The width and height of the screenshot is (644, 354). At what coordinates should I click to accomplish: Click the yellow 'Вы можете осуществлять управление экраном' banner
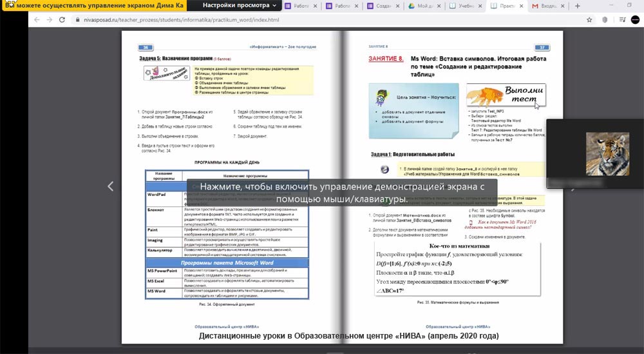click(93, 5)
